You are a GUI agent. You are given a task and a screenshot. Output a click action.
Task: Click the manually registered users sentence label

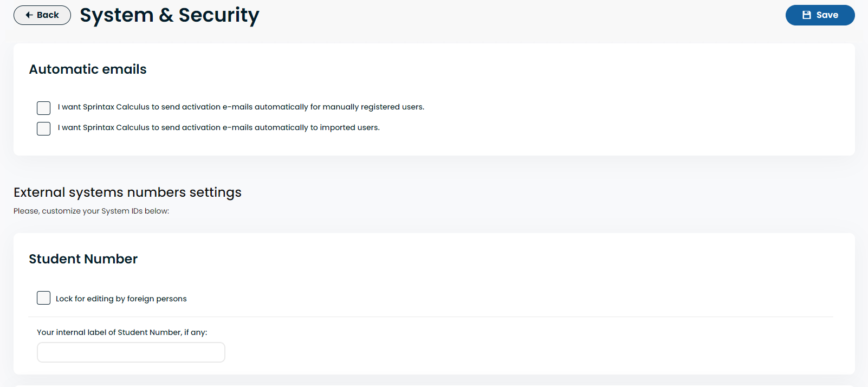(x=241, y=107)
